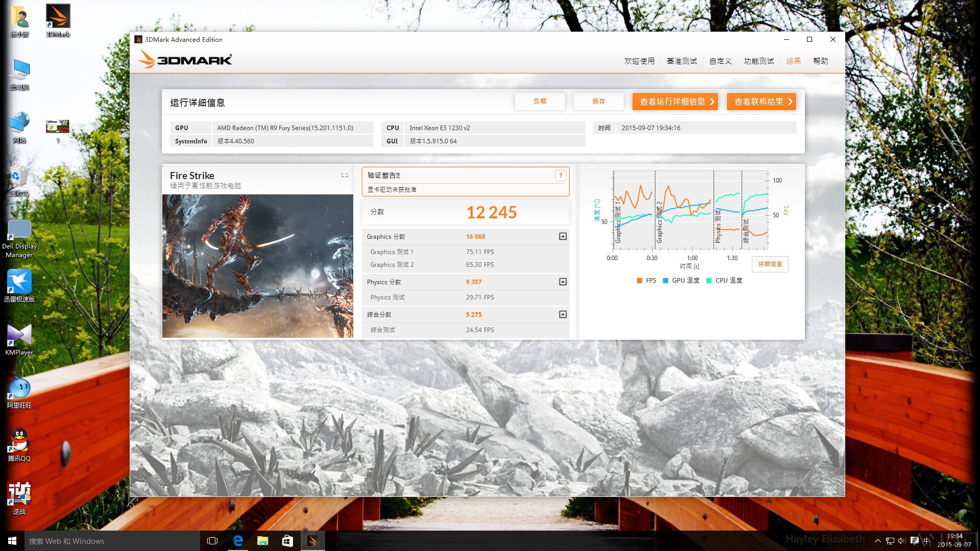
Task: Open the network tray icon
Action: click(890, 541)
